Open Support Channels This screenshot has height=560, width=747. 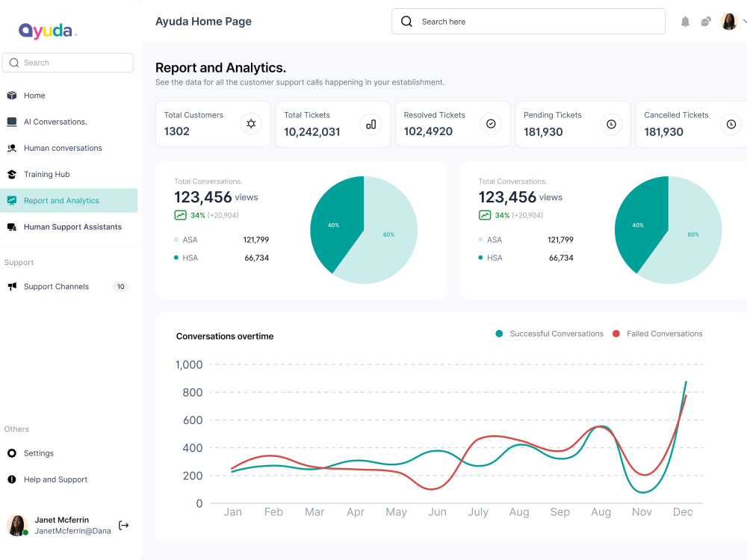pyautogui.click(x=69, y=286)
